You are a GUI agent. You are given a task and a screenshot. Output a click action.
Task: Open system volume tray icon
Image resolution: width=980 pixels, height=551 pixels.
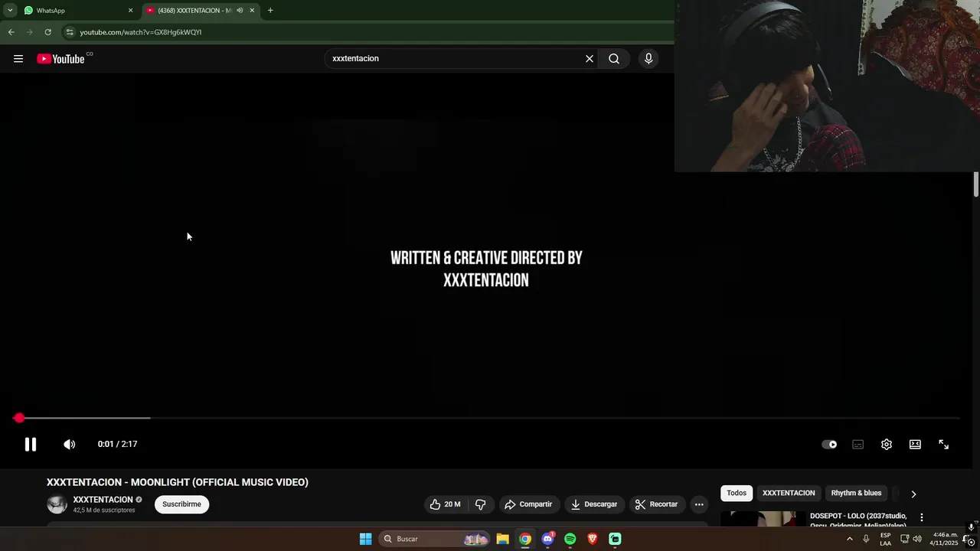(x=917, y=539)
